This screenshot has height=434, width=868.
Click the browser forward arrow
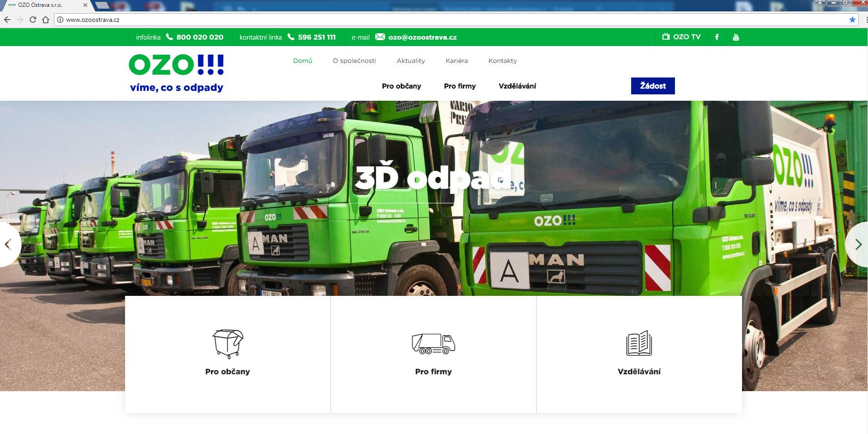click(x=20, y=20)
